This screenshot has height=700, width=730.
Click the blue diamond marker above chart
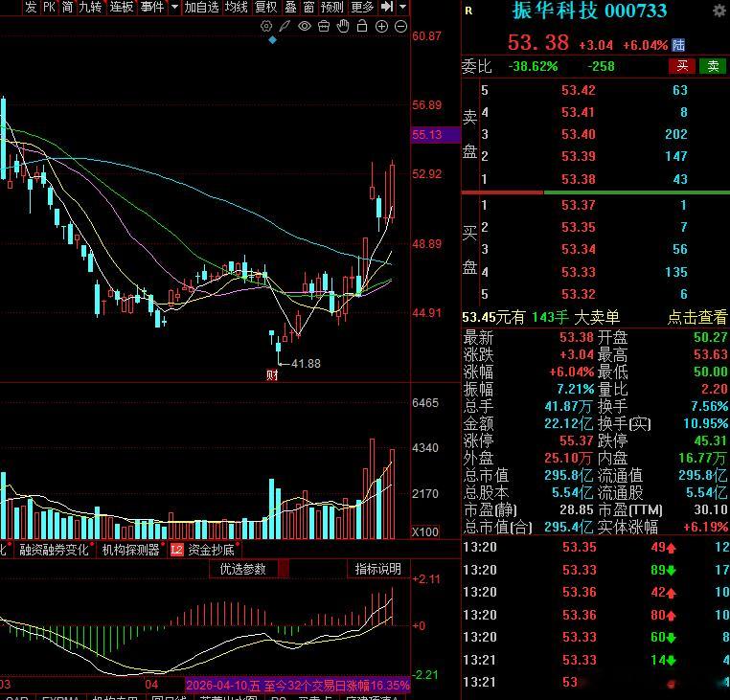273,40
